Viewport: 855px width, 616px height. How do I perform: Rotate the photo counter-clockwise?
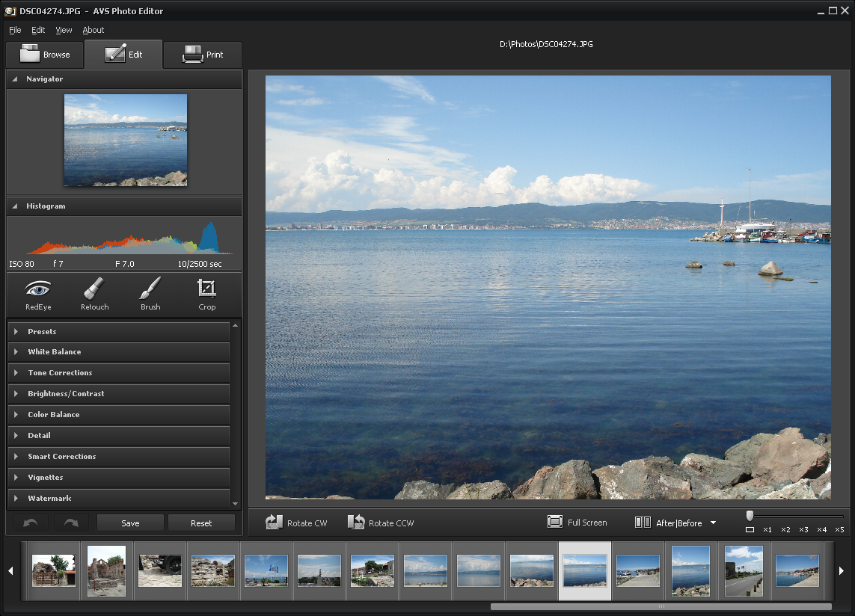coord(381,523)
